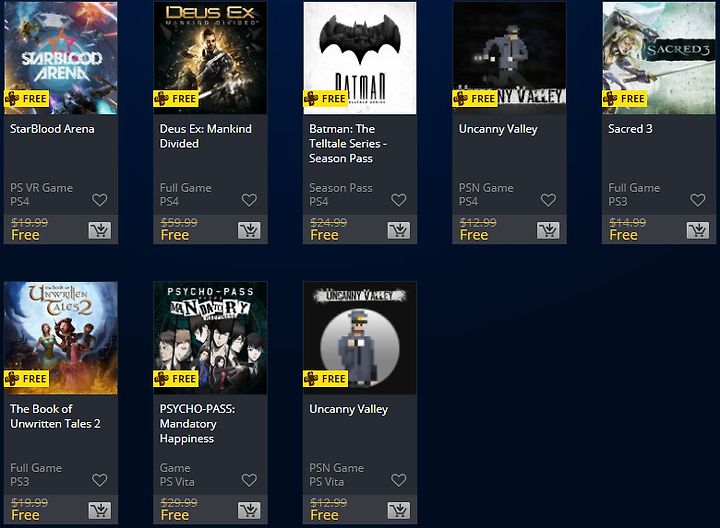Open PS Vita Uncanny Valley title link
The image size is (720, 528).
click(349, 409)
